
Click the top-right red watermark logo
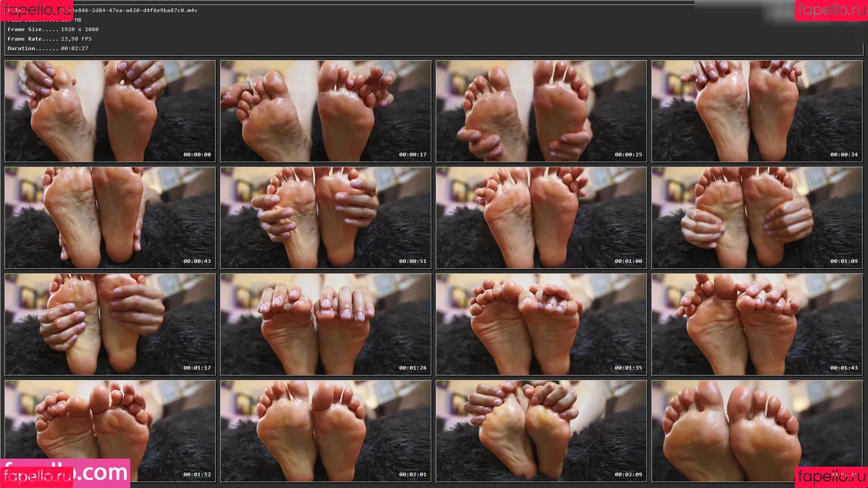coord(831,10)
